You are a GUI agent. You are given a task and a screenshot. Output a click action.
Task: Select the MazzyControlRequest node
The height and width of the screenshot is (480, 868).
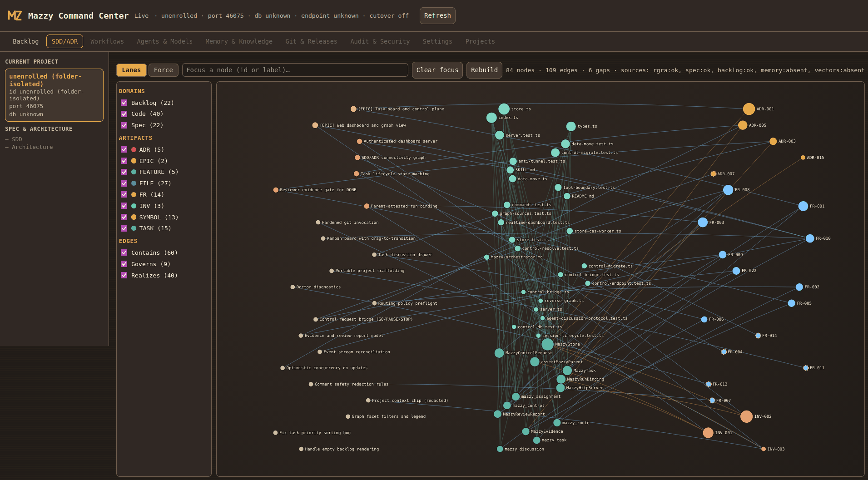point(499,353)
